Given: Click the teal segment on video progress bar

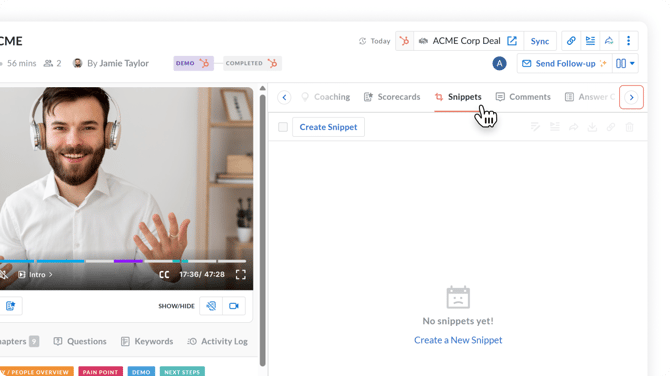Looking at the screenshot, I should 180,261.
